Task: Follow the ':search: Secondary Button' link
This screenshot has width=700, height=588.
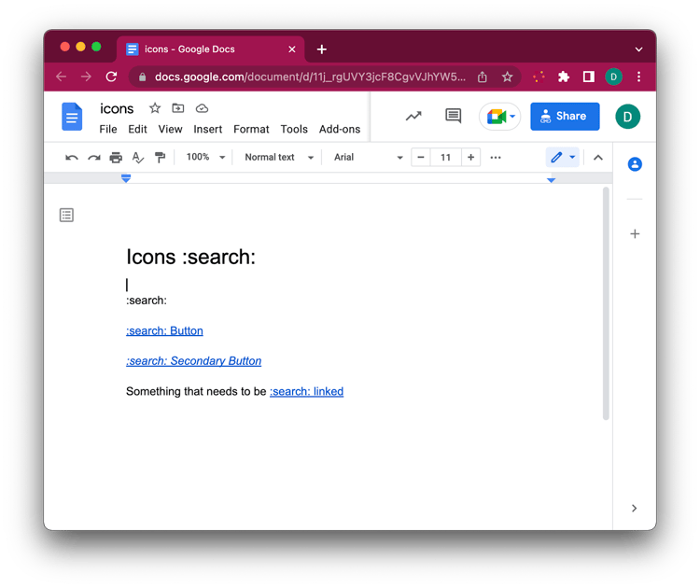Action: [x=193, y=361]
